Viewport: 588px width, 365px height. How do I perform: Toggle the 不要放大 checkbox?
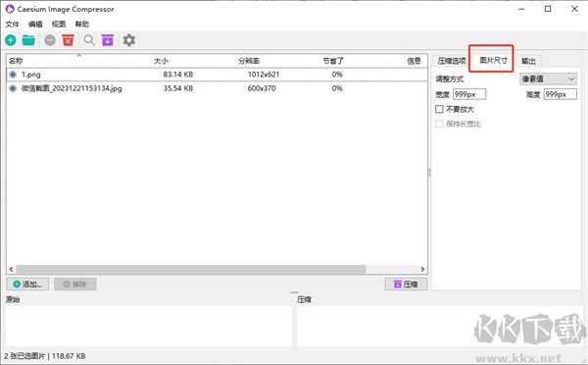click(439, 109)
